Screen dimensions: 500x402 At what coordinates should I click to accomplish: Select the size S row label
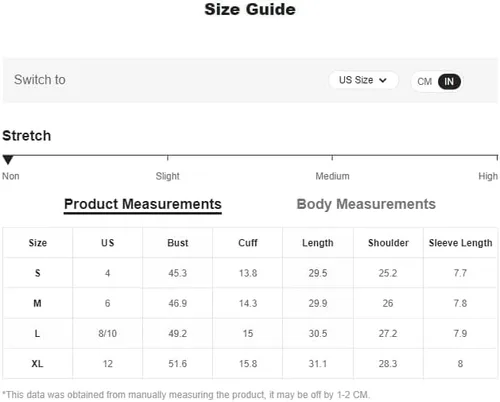tap(38, 273)
